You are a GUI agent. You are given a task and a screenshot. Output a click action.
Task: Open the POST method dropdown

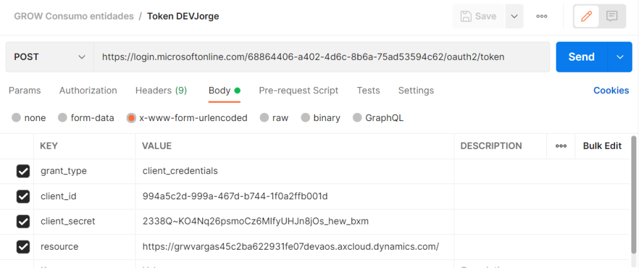[50, 57]
